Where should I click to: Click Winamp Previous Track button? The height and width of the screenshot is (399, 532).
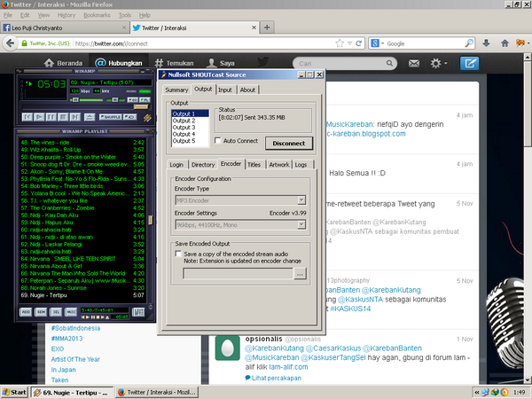point(27,117)
